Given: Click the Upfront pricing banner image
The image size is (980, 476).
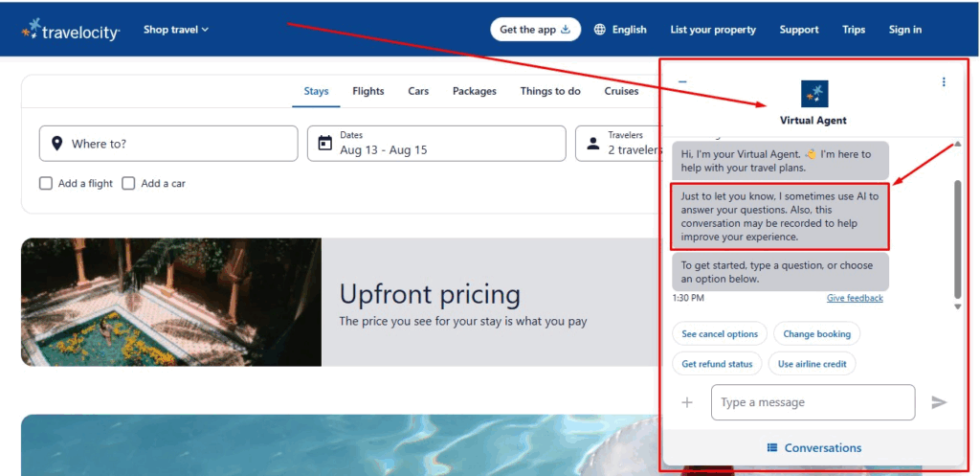Looking at the screenshot, I should pos(171,302).
